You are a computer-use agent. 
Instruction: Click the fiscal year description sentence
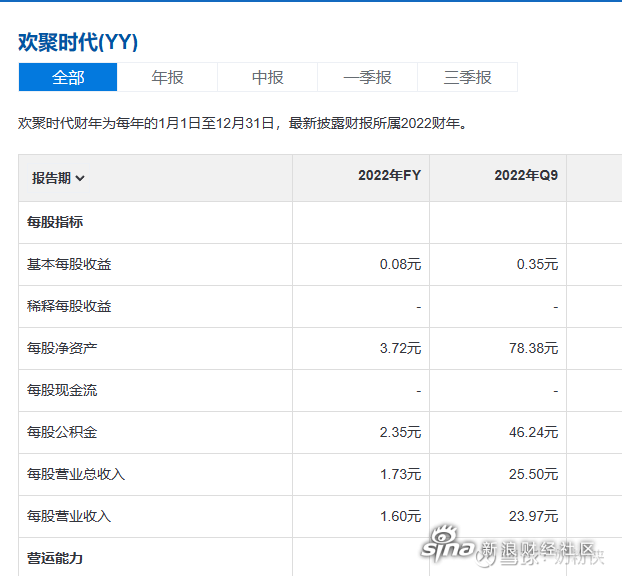(x=243, y=123)
